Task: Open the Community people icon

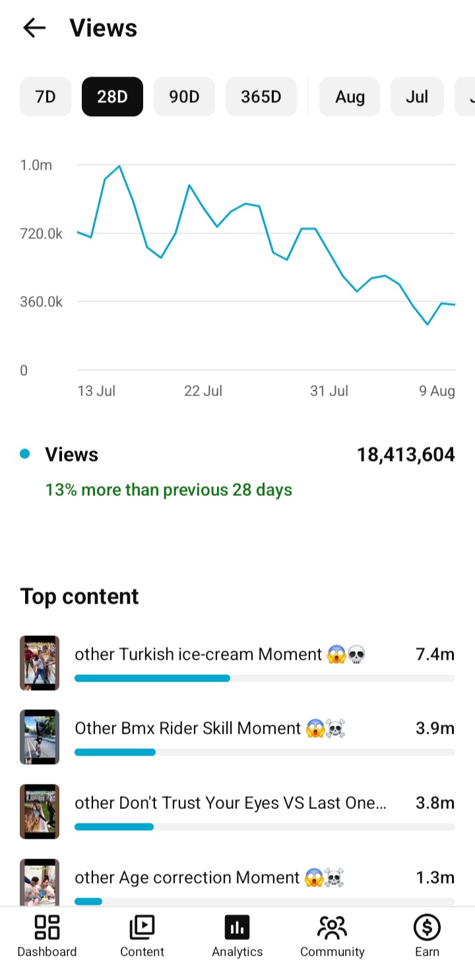Action: point(332,927)
